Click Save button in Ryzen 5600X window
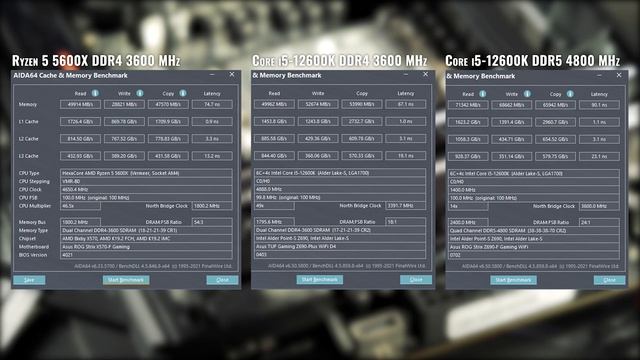The width and height of the screenshot is (640, 360). click(29, 280)
